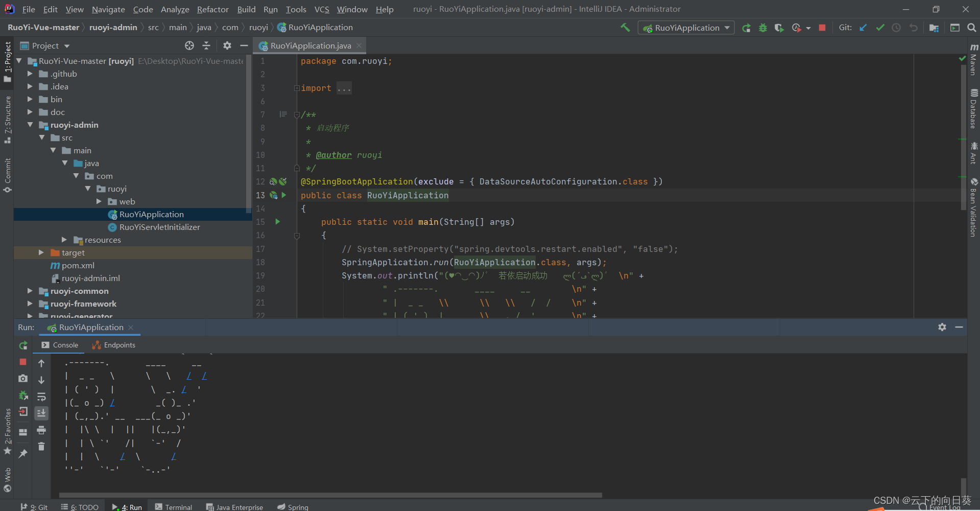980x511 pixels.
Task: Click the console horizontal scrollbar
Action: [330, 495]
